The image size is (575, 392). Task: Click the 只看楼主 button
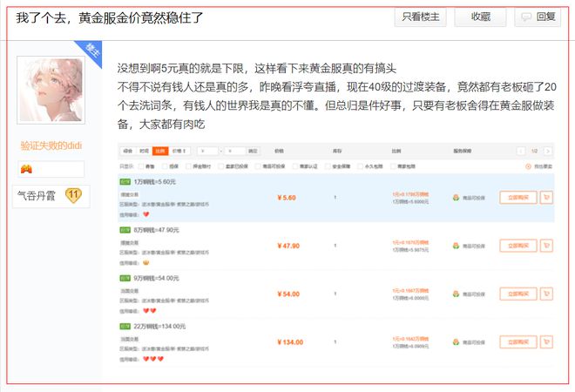tap(420, 17)
